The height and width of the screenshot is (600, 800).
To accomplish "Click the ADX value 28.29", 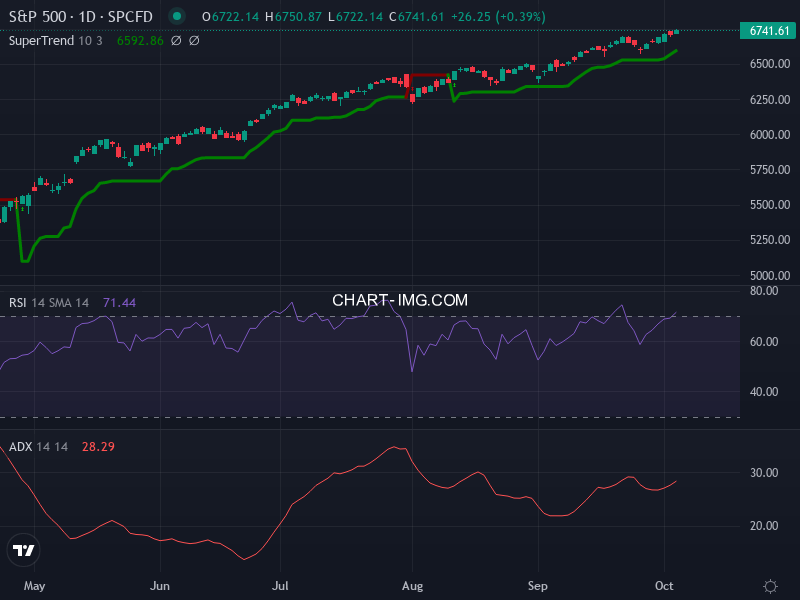I will click(98, 446).
